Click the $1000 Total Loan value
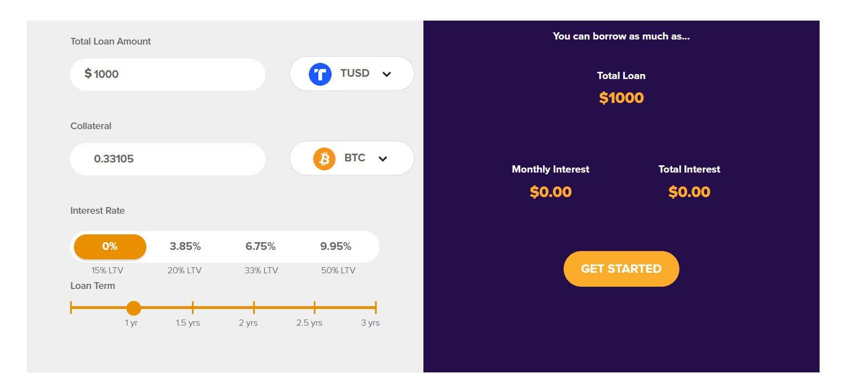The width and height of the screenshot is (868, 388). [622, 98]
